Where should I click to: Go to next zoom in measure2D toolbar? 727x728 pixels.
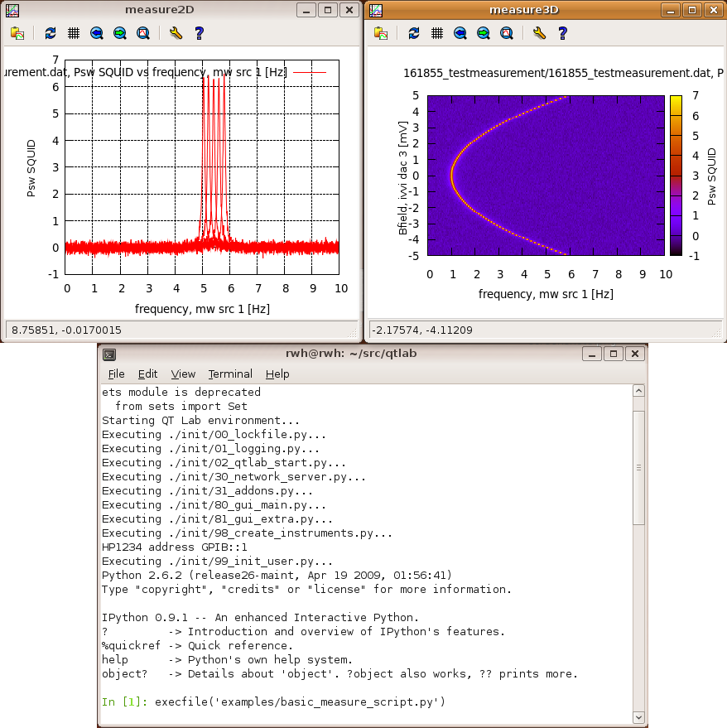[120, 33]
